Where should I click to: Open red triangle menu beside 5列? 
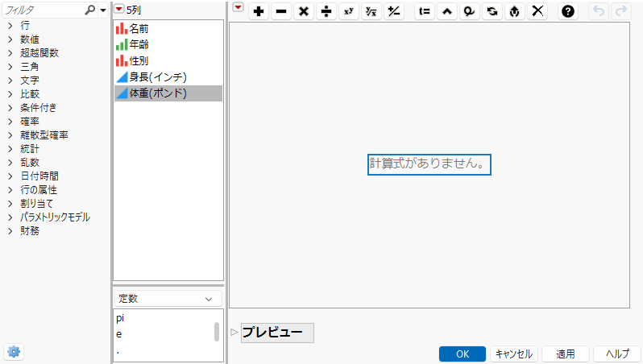[119, 9]
